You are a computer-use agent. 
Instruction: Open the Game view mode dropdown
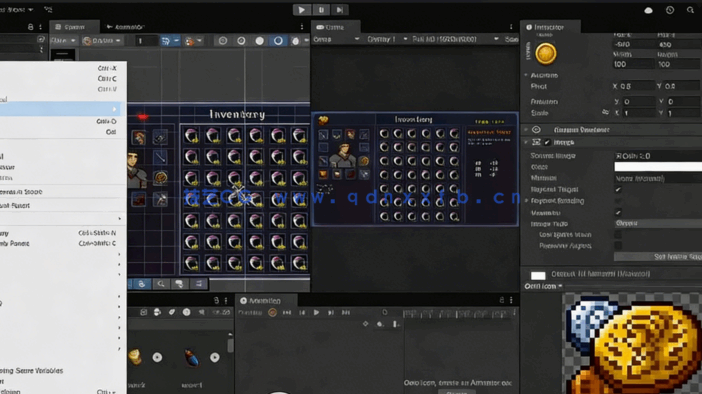click(x=336, y=39)
